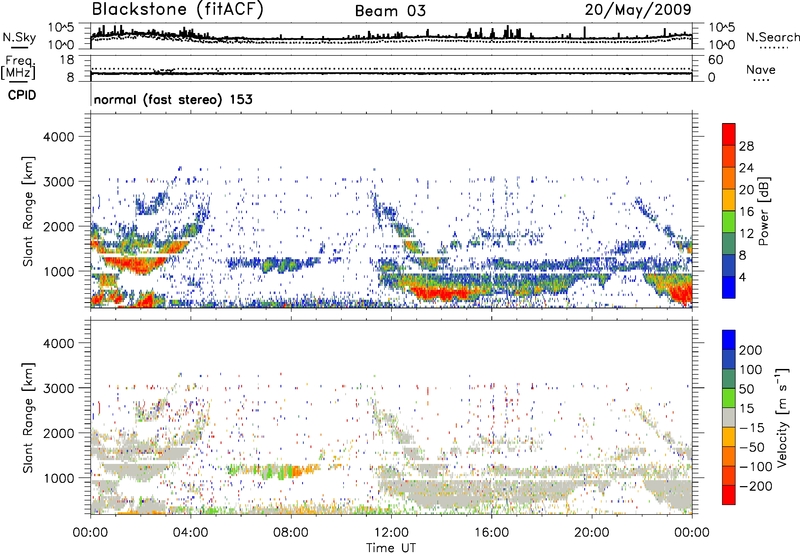
Task: Click the "04:00" time tick label
Action: (190, 533)
